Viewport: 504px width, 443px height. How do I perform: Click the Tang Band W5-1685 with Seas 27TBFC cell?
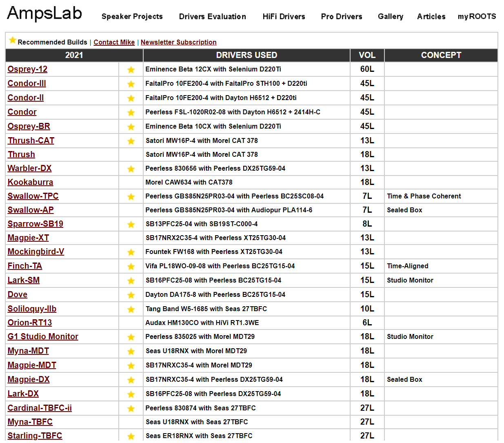pos(246,309)
